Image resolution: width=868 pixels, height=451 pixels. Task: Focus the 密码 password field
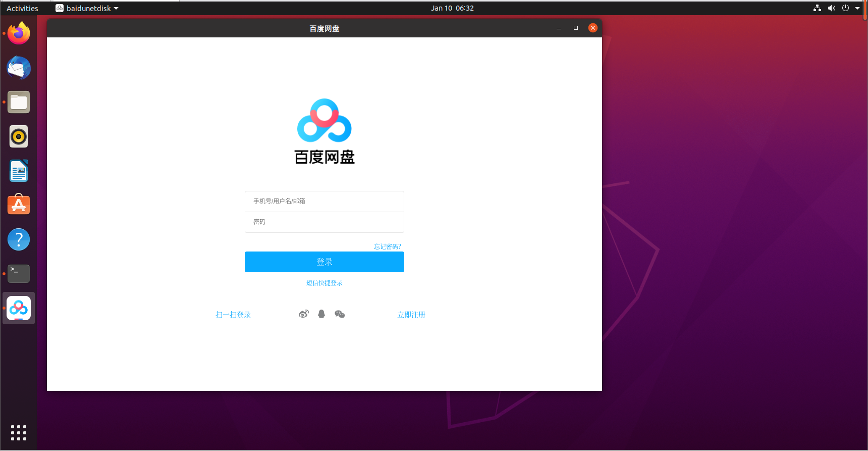coord(324,222)
